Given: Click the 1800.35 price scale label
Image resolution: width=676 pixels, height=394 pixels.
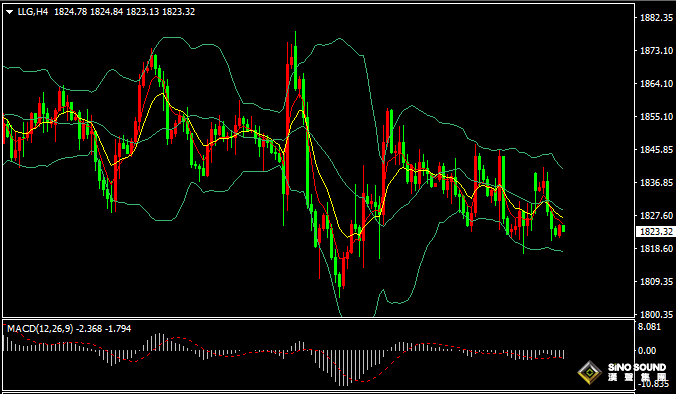Looking at the screenshot, I should (657, 314).
